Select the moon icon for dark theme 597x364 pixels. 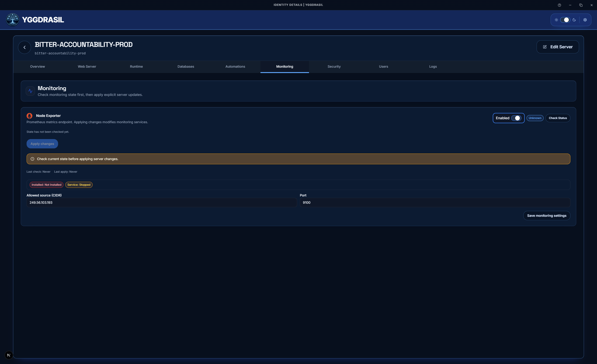tap(574, 20)
